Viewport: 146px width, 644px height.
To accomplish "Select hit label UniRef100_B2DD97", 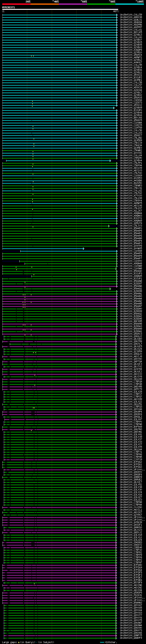I will [x=131, y=284].
